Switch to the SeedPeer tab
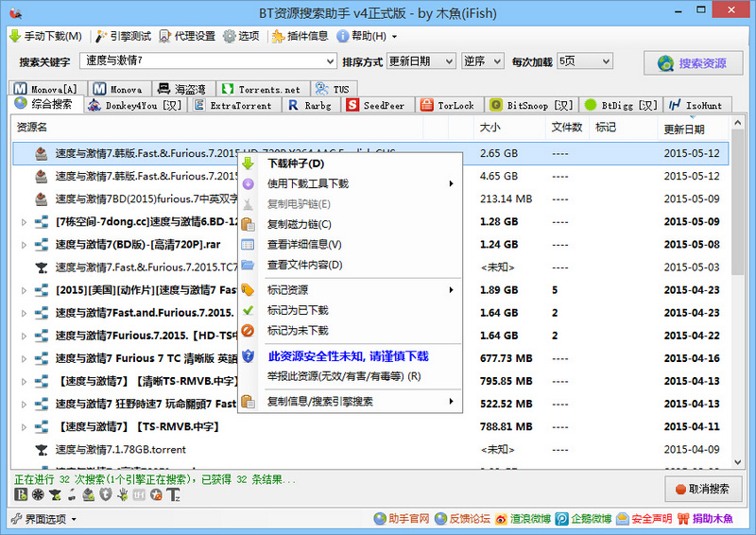 pyautogui.click(x=378, y=105)
